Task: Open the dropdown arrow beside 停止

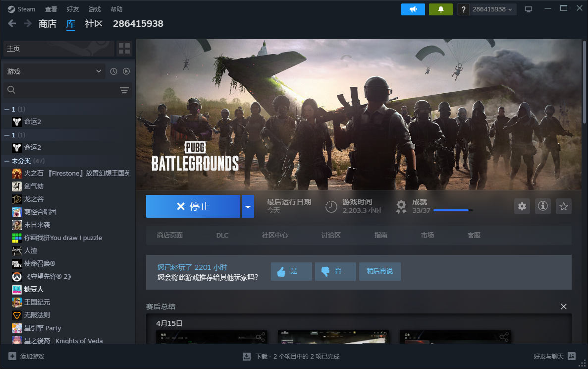Action: point(247,206)
